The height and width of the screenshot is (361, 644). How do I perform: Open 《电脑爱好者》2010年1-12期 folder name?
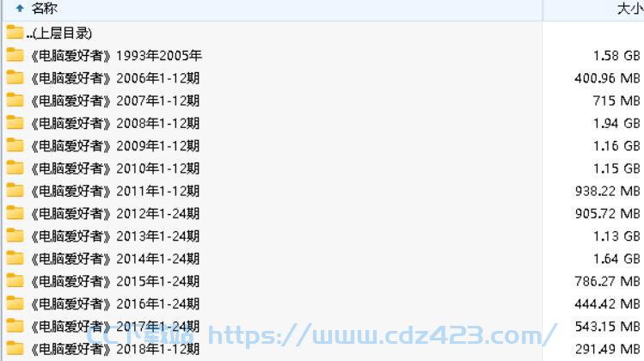(115, 168)
